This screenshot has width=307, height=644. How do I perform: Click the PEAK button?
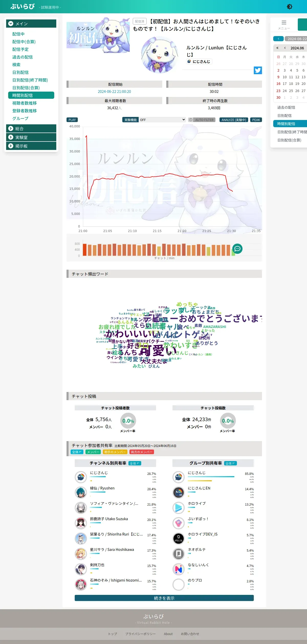coord(256,120)
